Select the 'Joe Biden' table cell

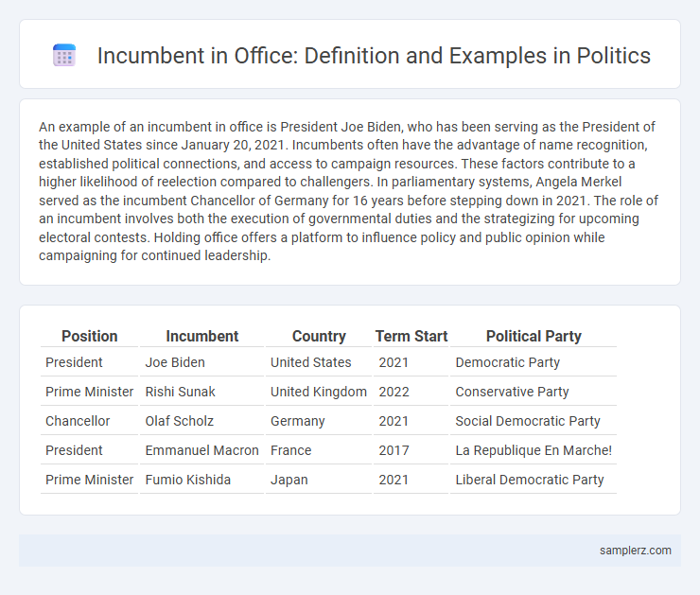[201, 362]
